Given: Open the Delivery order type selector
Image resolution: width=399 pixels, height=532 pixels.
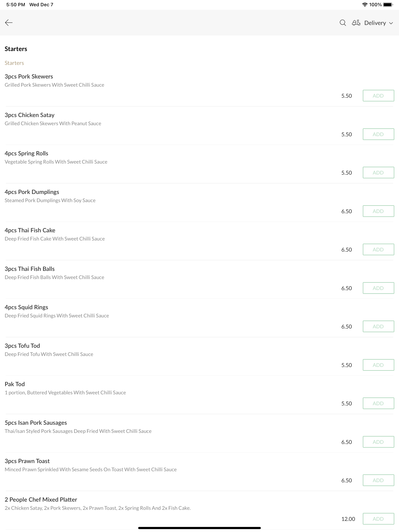Looking at the screenshot, I should tap(372, 23).
